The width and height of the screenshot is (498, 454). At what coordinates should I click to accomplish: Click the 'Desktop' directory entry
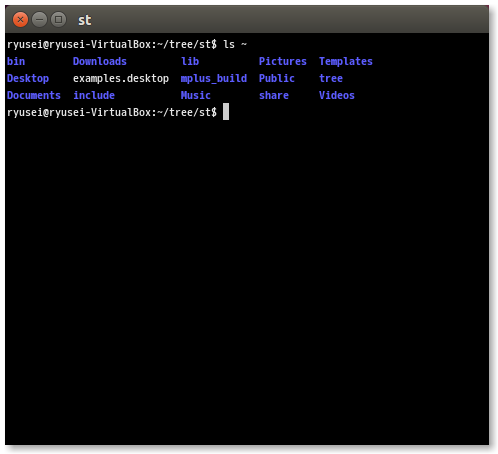click(x=28, y=78)
